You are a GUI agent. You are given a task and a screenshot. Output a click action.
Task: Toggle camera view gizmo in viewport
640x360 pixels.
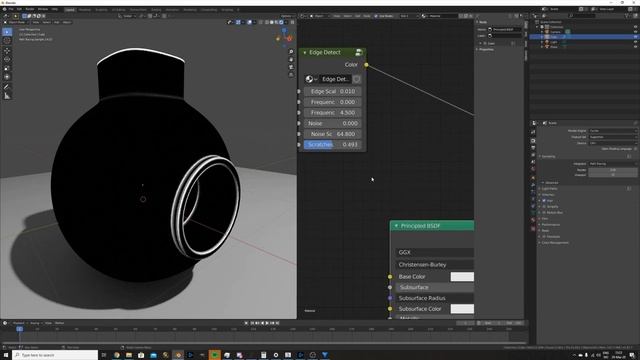(291, 67)
